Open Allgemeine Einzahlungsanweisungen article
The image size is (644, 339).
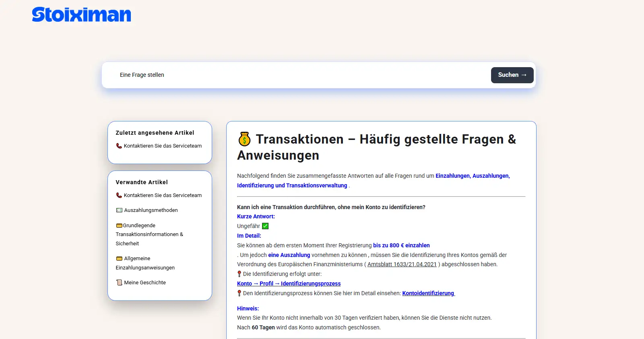click(x=145, y=263)
